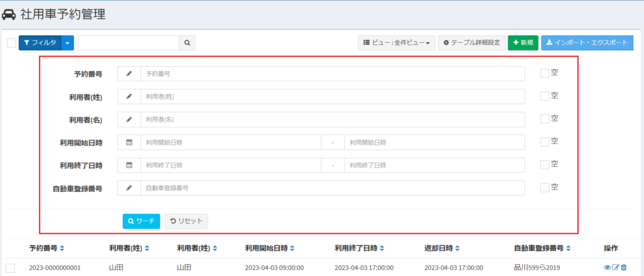This screenshot has width=644, height=276.
Task: Click the pencil icon for 利用者(姓) filter
Action: (x=129, y=97)
